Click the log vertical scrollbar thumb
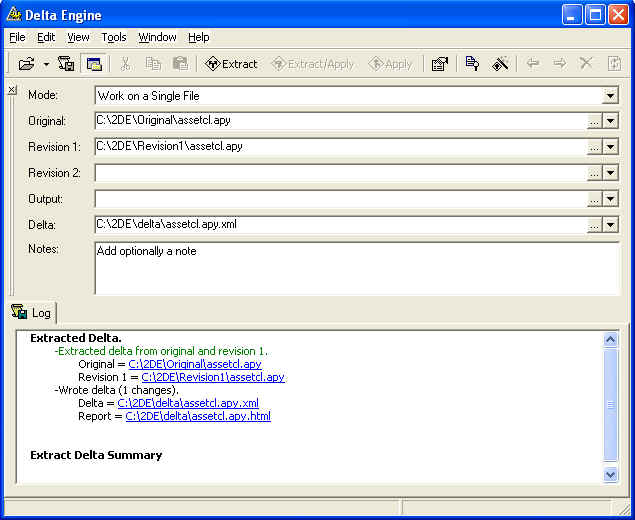 tap(610, 404)
